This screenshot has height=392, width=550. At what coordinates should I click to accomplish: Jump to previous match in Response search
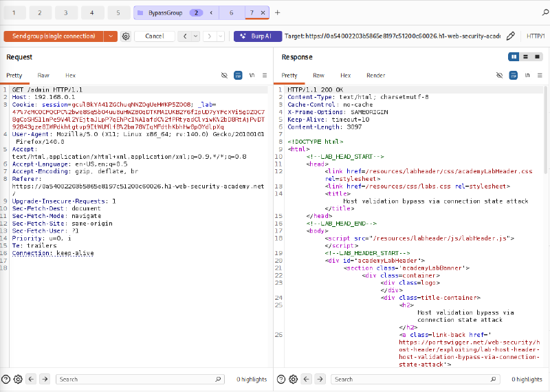pyautogui.click(x=307, y=379)
